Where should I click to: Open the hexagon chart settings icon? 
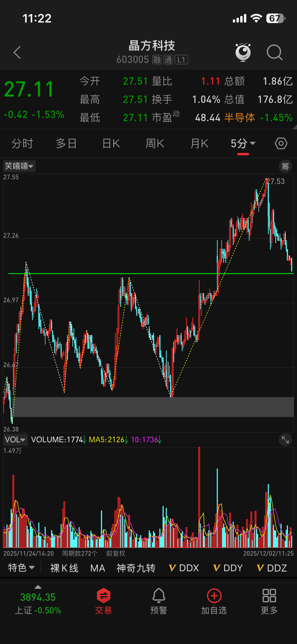[x=281, y=143]
